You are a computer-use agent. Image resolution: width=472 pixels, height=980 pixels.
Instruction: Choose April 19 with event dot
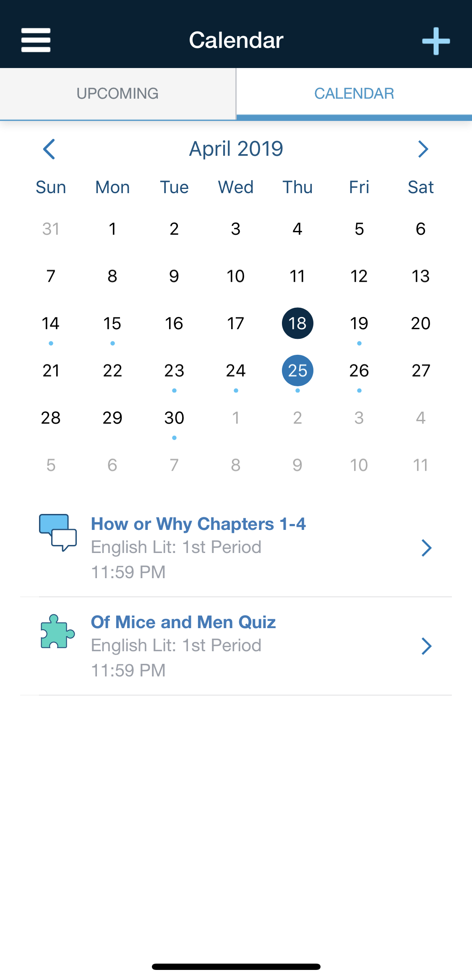click(359, 323)
